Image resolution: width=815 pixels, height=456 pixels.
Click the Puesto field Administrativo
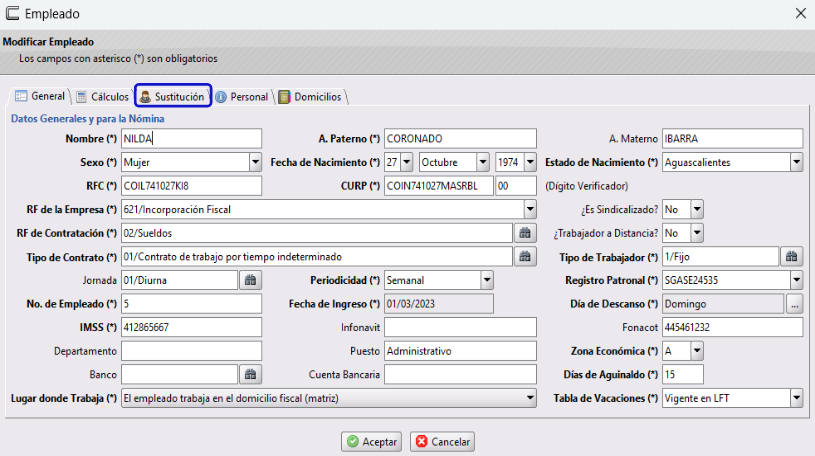click(x=461, y=351)
